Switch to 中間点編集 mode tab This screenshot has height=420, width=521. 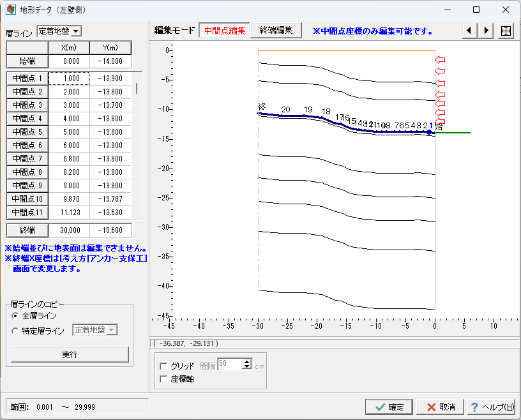tap(225, 31)
